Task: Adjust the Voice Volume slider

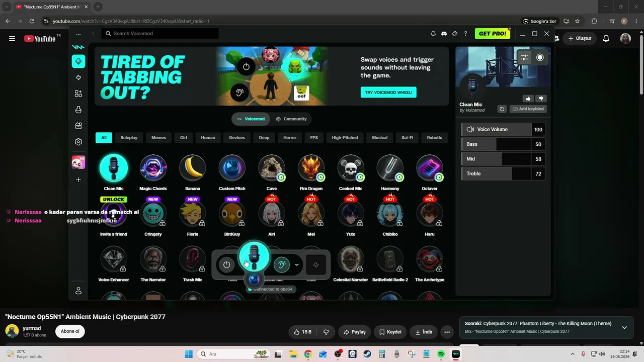Action: pos(503,130)
